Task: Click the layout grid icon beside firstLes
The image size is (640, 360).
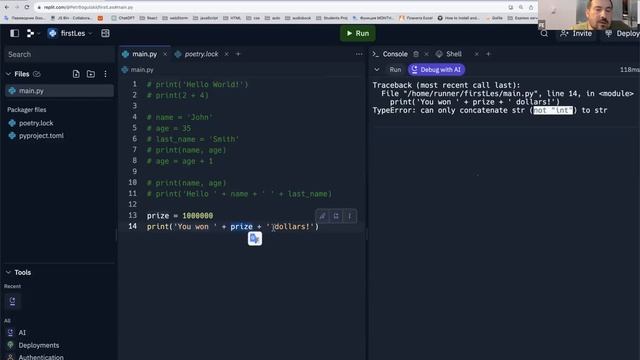Action: pos(105,33)
